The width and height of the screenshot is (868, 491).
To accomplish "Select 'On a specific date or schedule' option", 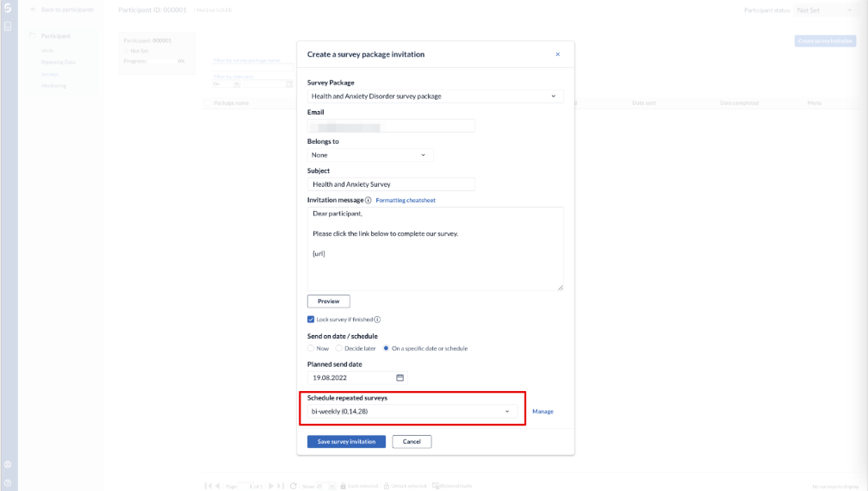I will (386, 348).
